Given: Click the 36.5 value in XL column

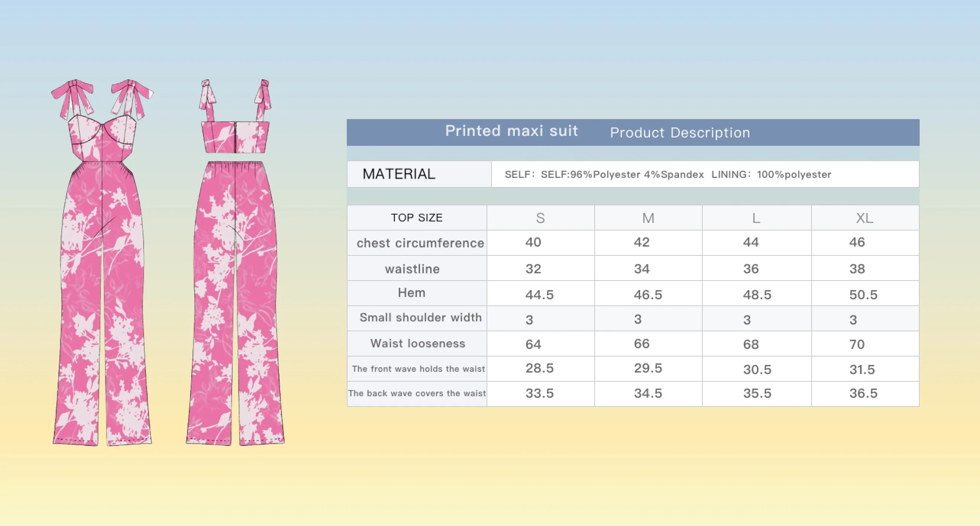Looking at the screenshot, I should [x=863, y=393].
